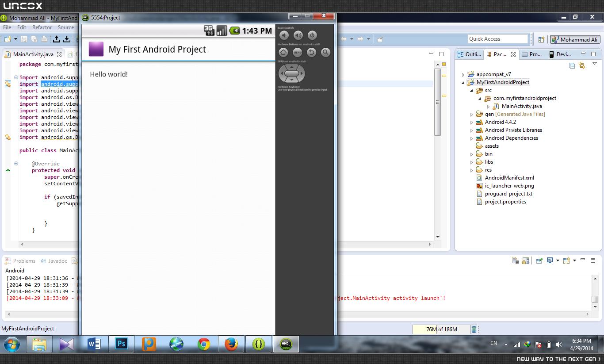The width and height of the screenshot is (604, 364).
Task: Select AndroidManifest.xml in Package Explorer
Action: (509, 178)
